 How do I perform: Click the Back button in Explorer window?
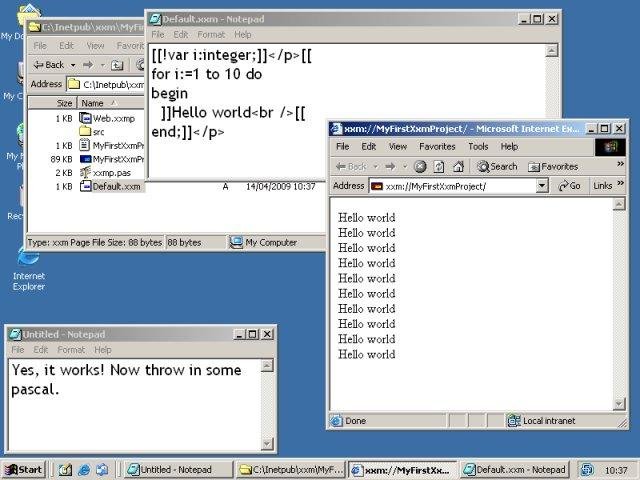(49, 64)
